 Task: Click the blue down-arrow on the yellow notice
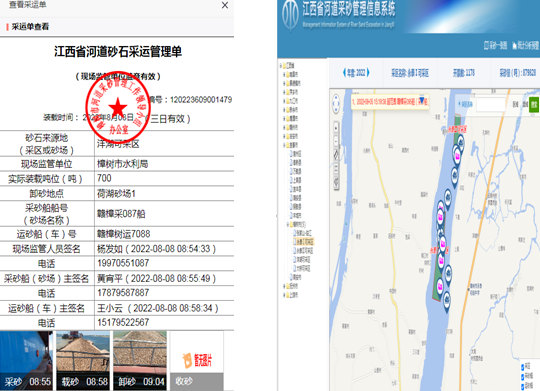tap(422, 100)
